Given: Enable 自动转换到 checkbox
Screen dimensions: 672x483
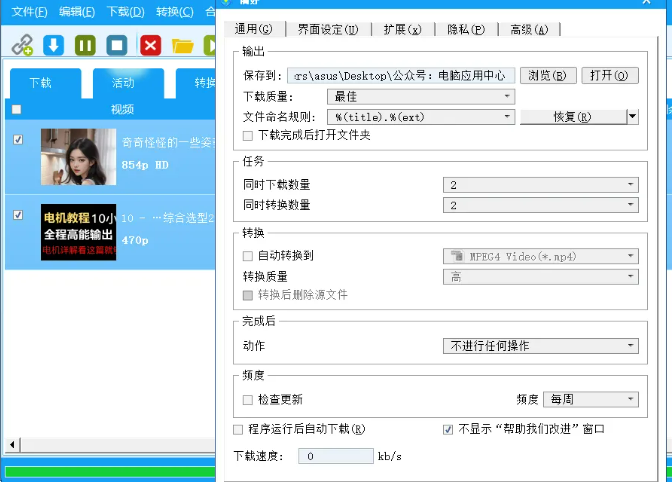Looking at the screenshot, I should 248,256.
